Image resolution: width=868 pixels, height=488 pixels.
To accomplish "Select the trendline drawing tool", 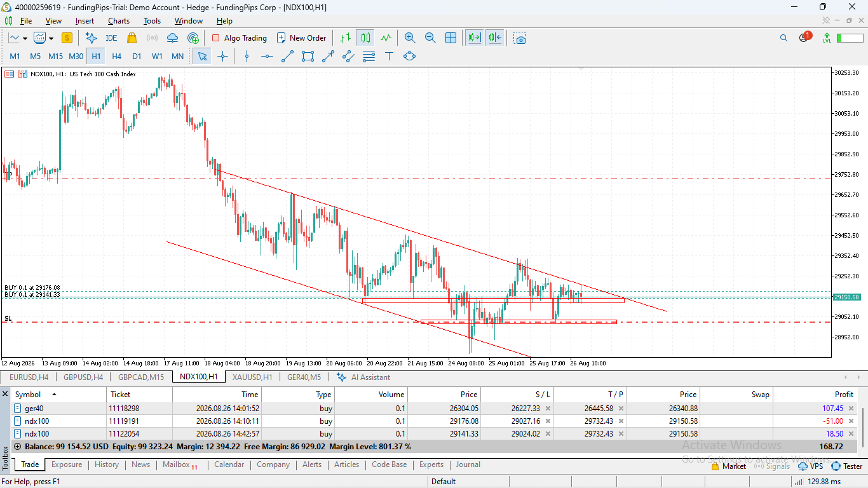I will point(287,56).
